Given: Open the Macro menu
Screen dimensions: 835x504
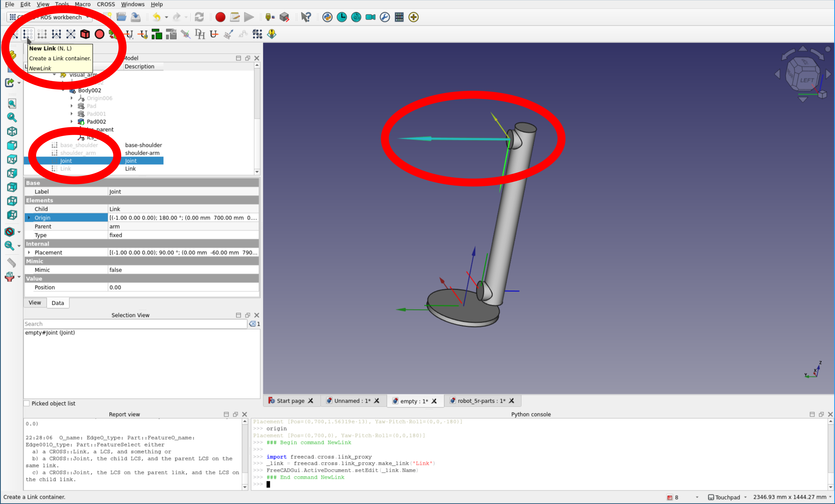Looking at the screenshot, I should pos(83,4).
